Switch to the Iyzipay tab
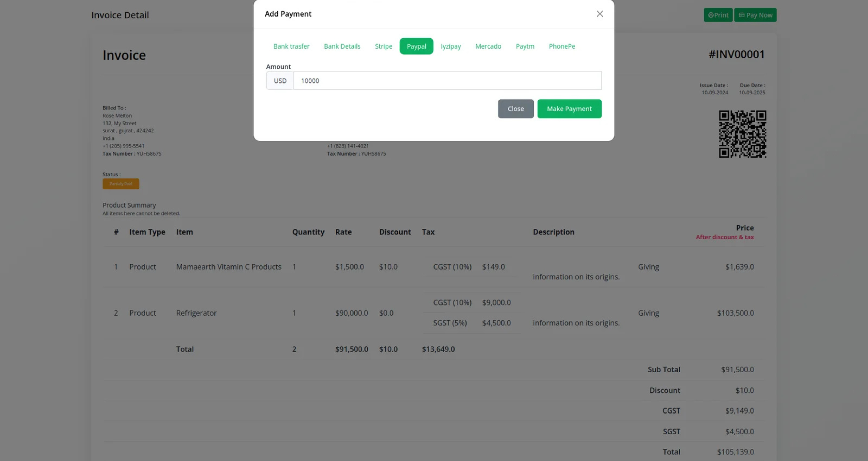The height and width of the screenshot is (461, 868). (451, 46)
